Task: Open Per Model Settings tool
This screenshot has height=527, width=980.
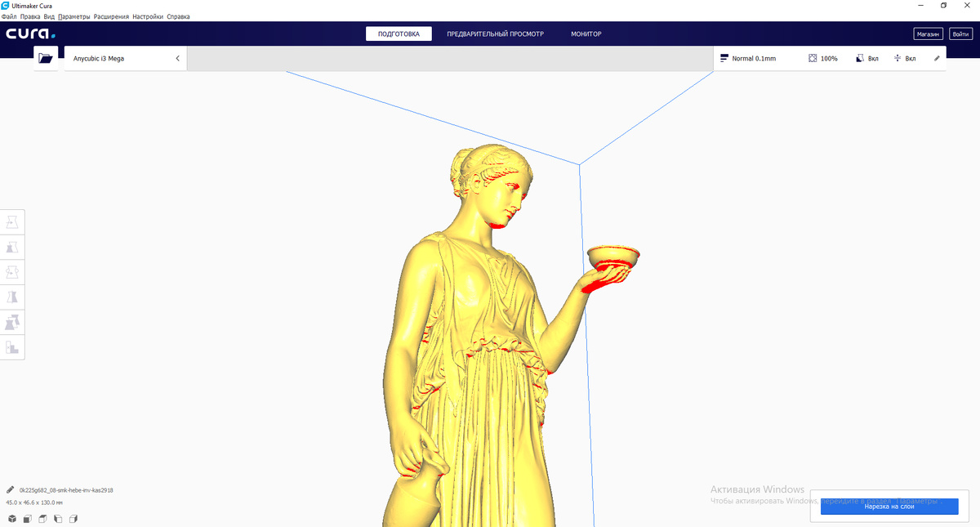Action: point(12,322)
